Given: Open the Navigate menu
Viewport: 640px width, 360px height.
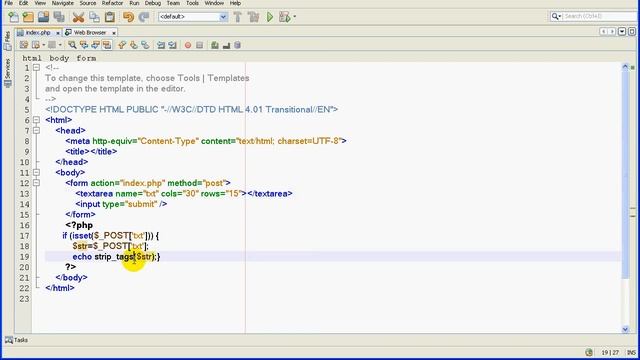Looking at the screenshot, I should [x=62, y=3].
